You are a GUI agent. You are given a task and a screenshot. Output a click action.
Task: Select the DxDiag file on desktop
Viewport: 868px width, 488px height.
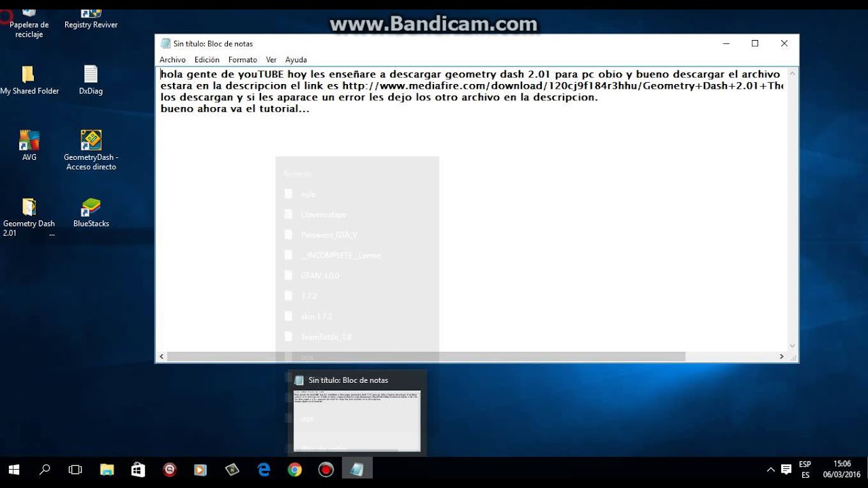click(x=91, y=80)
